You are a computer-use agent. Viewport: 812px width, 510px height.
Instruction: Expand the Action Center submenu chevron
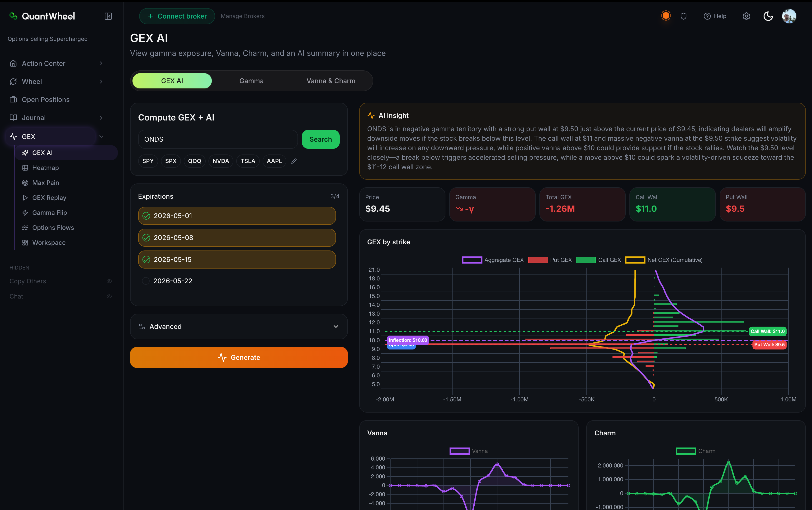(101, 63)
